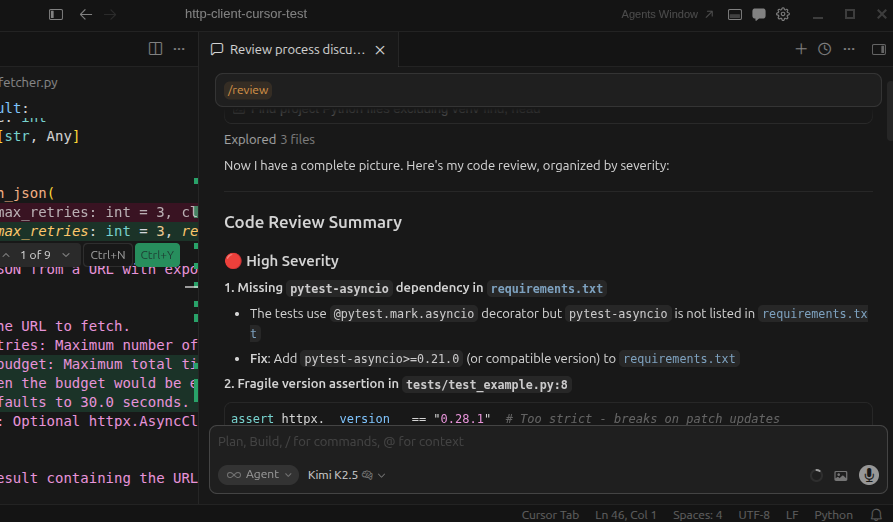The width and height of the screenshot is (893, 522).
Task: Open editor more actions ellipsis
Action: (179, 49)
